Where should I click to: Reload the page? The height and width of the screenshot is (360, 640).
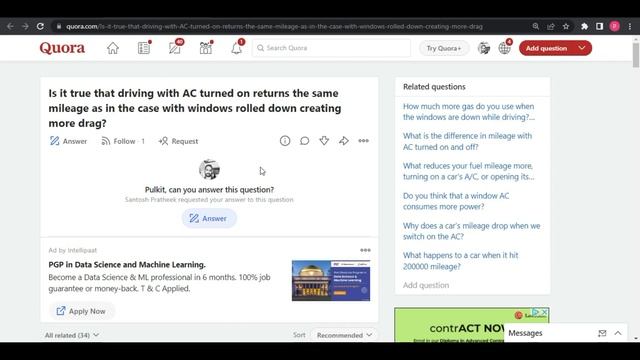pyautogui.click(x=40, y=27)
